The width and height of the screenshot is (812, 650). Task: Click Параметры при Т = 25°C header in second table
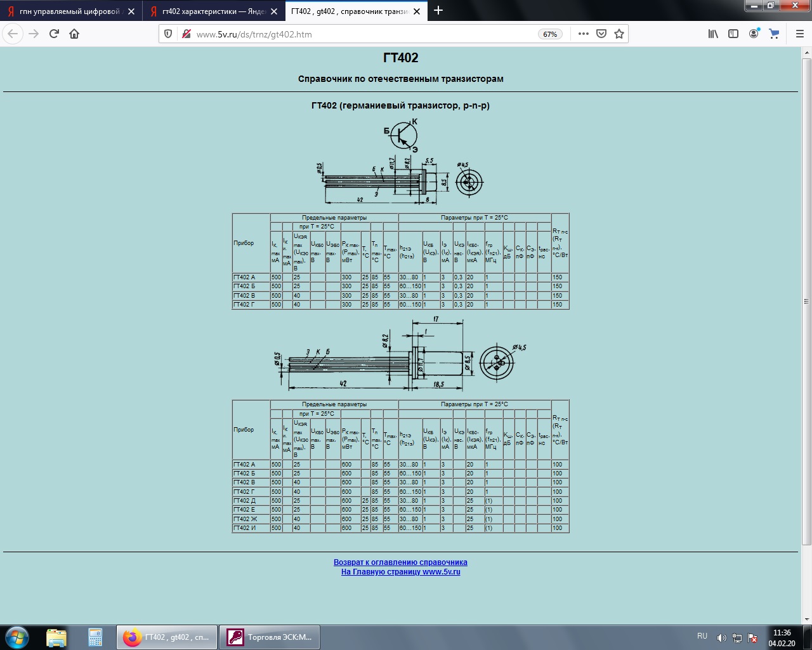[475, 404]
